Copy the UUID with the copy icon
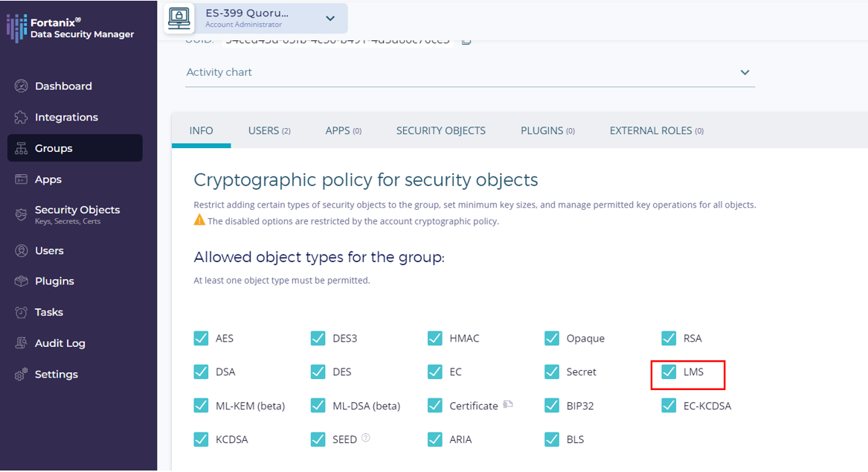This screenshot has height=472, width=868. [466, 41]
